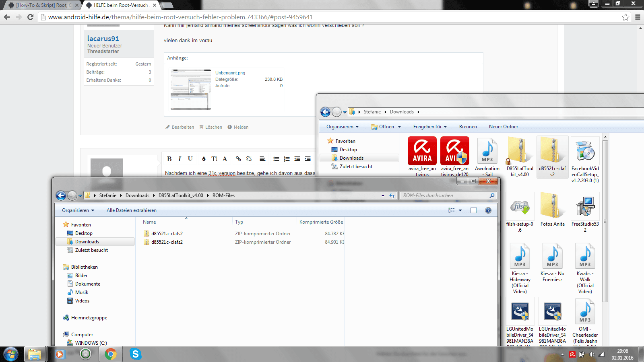This screenshot has height=362, width=644.
Task: Toggle underline formatting in the post editor
Action: [x=190, y=159]
